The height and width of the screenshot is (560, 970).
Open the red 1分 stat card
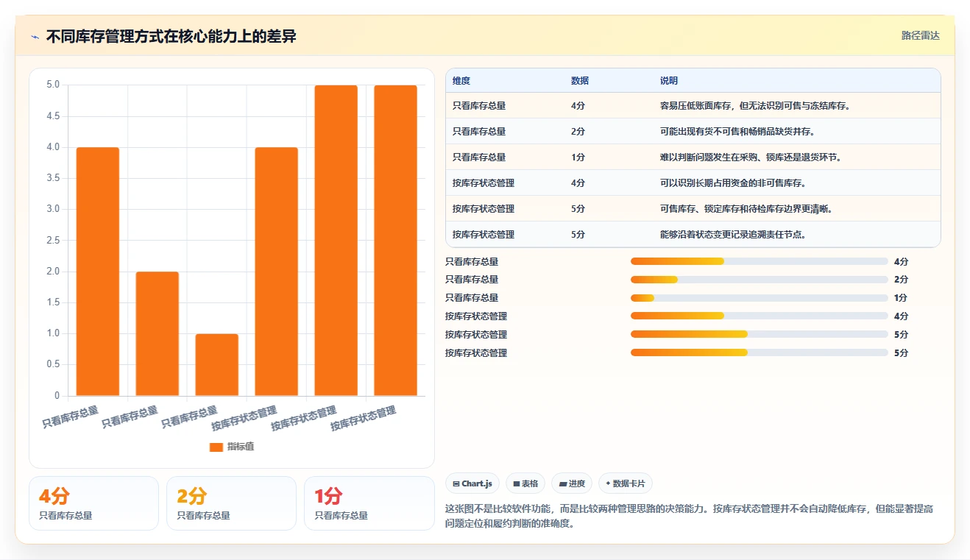(369, 503)
